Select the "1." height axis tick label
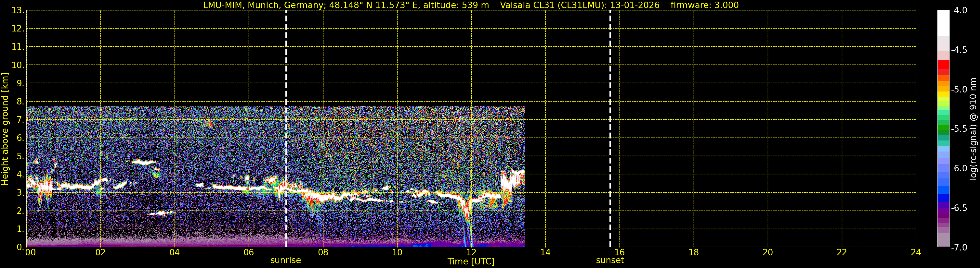 point(20,229)
